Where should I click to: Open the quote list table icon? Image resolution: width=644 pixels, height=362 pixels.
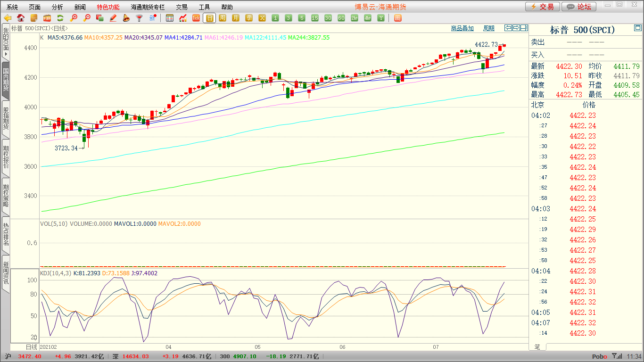[x=170, y=18]
